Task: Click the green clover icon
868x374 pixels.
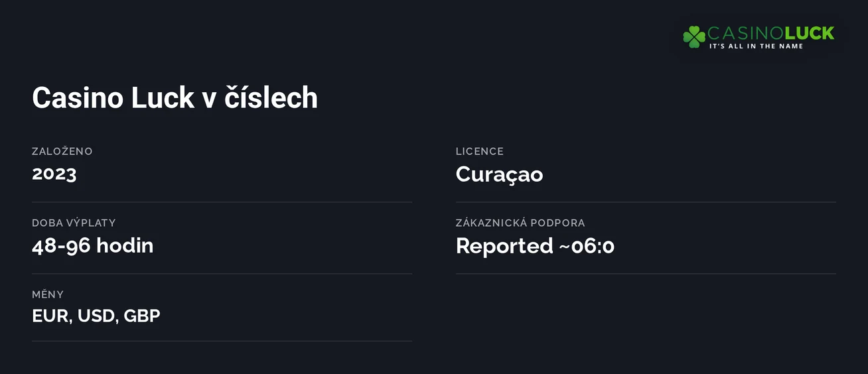Action: pyautogui.click(x=694, y=36)
